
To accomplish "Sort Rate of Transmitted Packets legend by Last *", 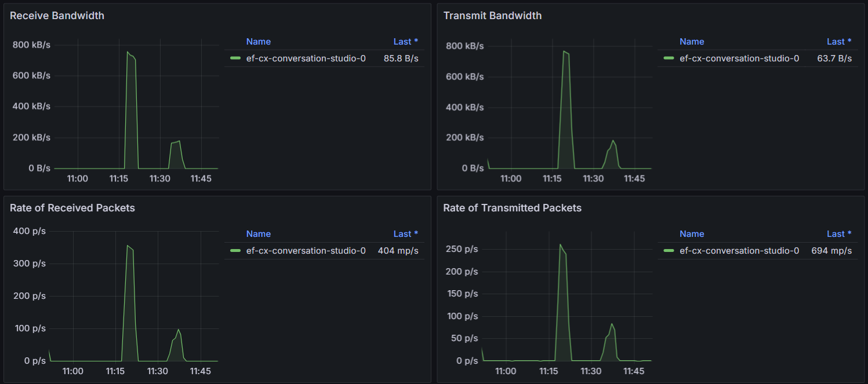I will pyautogui.click(x=839, y=234).
